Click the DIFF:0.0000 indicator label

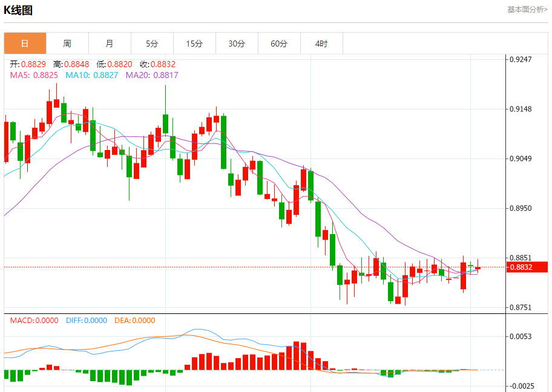87,320
